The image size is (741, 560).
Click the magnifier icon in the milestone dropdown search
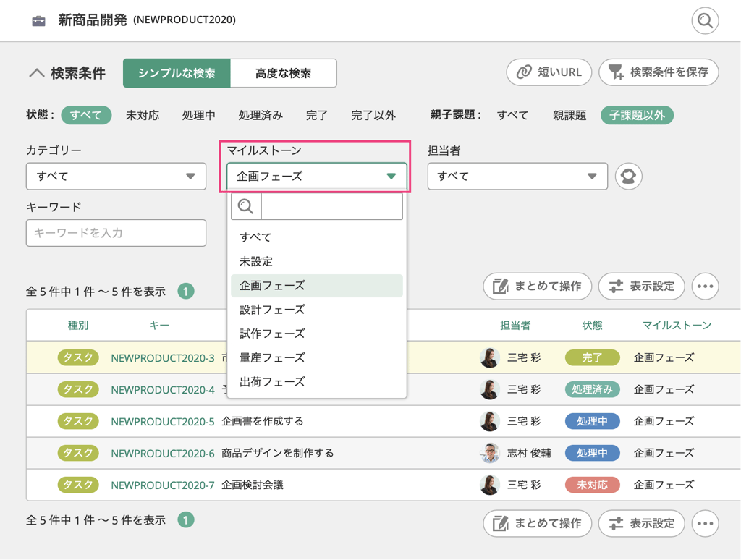point(245,206)
